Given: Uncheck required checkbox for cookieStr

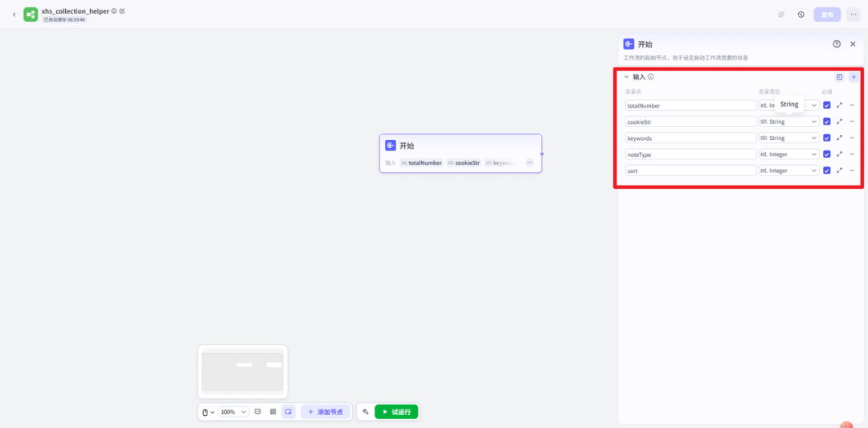Looking at the screenshot, I should [x=826, y=121].
